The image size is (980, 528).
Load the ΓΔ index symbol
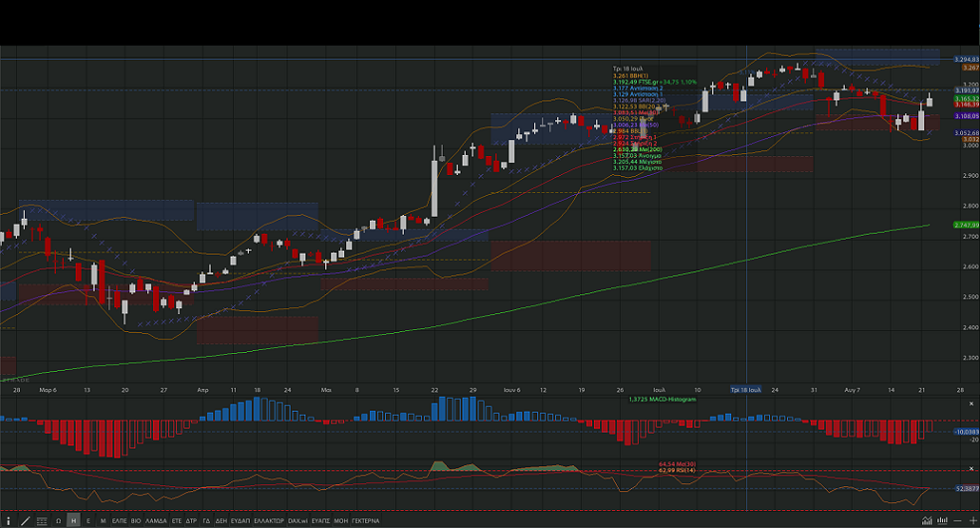tap(206, 520)
